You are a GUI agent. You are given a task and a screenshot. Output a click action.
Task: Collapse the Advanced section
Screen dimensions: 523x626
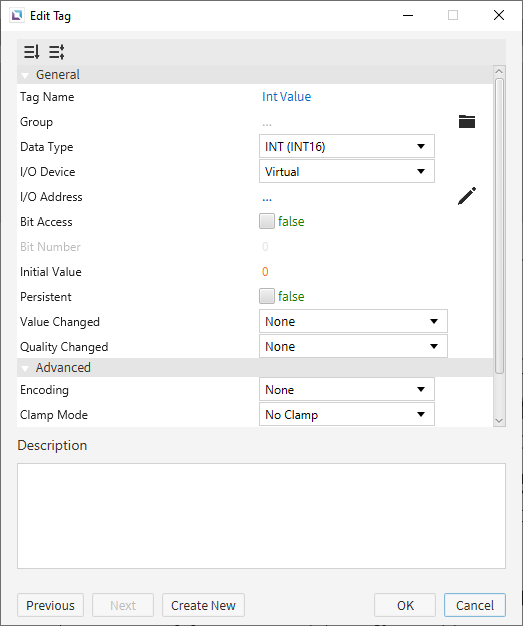25,368
